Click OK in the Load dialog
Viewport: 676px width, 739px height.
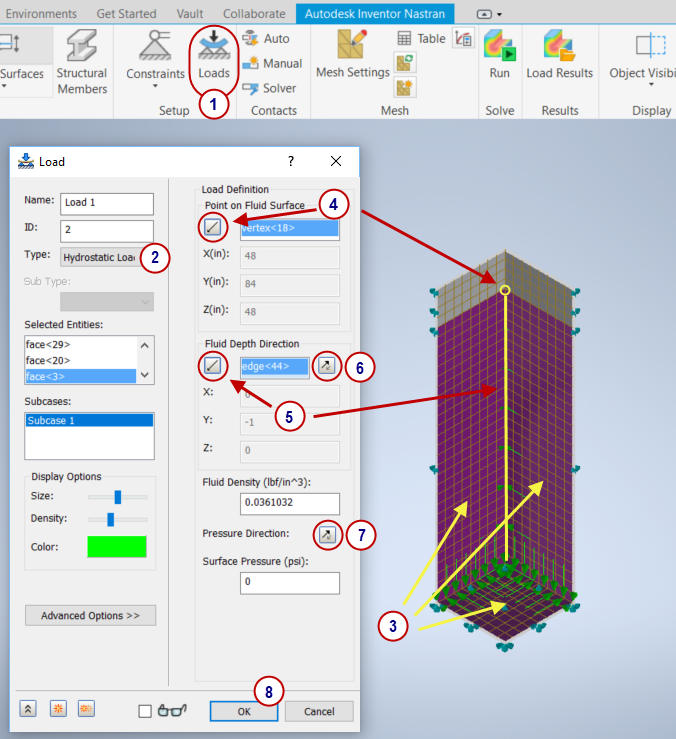pos(244,711)
